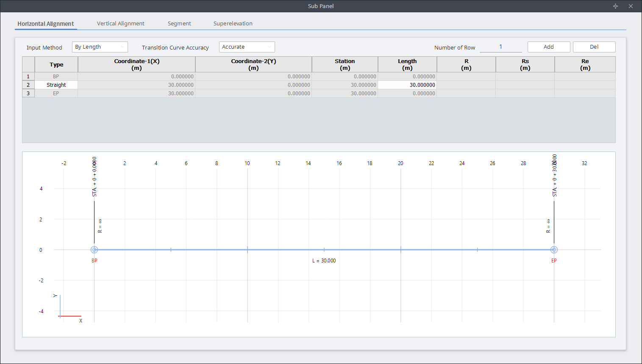Click the L = 30.000 alignment label
Image resolution: width=642 pixels, height=364 pixels.
pos(324,260)
